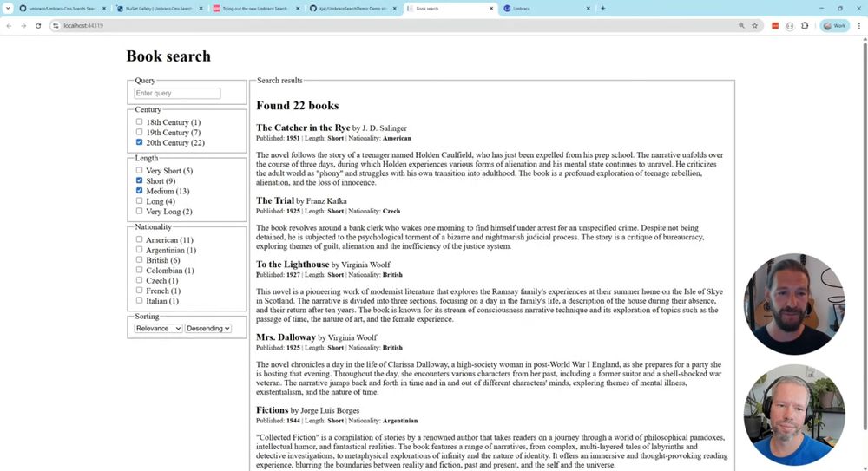The width and height of the screenshot is (868, 471).
Task: Minimize the browser window
Action: pyautogui.click(x=821, y=9)
